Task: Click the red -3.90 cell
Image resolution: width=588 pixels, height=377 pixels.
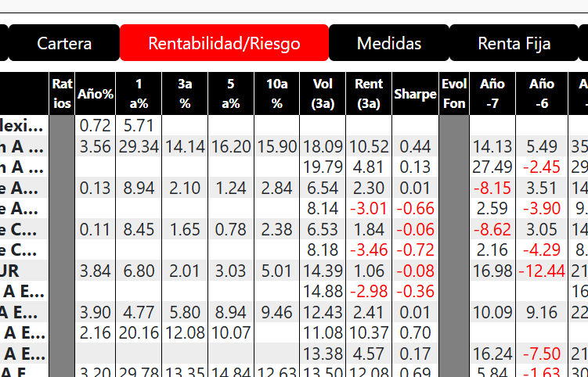Action: (x=542, y=208)
